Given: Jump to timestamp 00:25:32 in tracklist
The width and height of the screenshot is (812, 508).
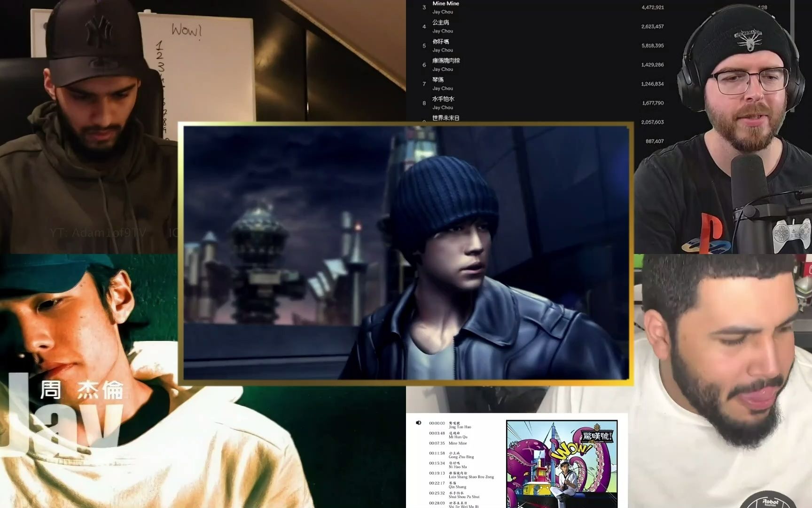Looking at the screenshot, I should click(437, 493).
